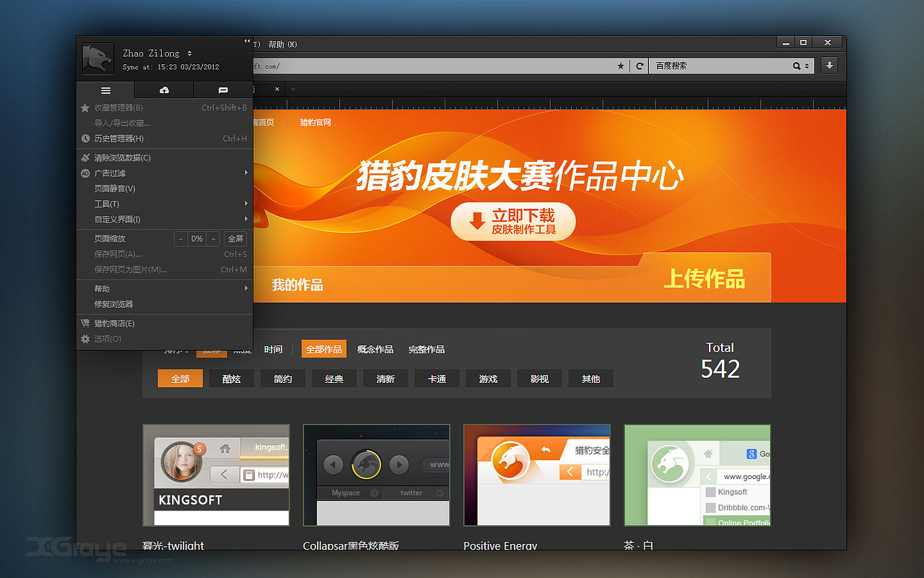The width and height of the screenshot is (924, 578).
Task: Open the green 茶·白 skin thumbnail
Action: click(697, 475)
